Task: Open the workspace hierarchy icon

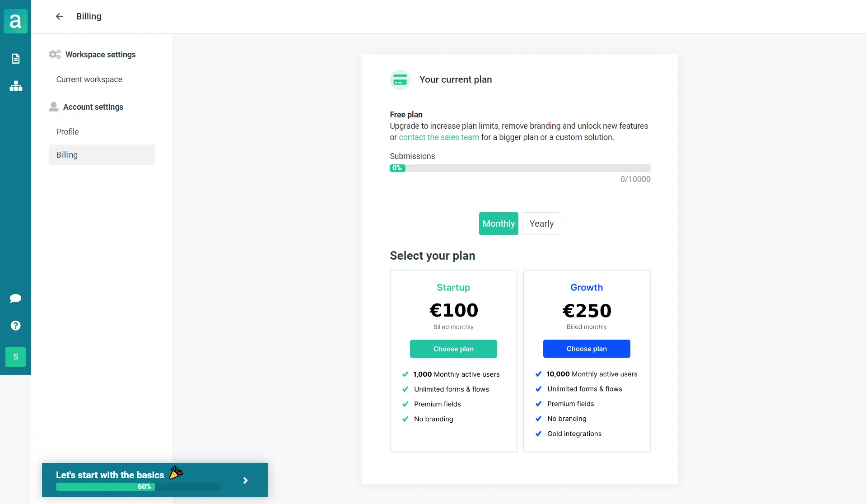Action: pyautogui.click(x=15, y=86)
